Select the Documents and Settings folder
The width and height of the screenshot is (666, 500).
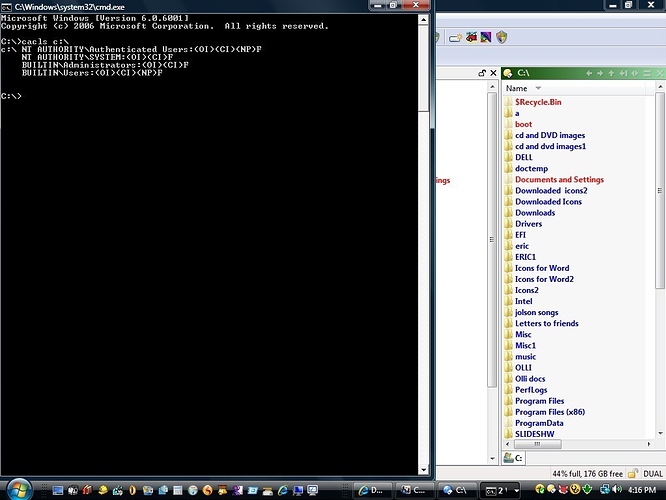559,180
